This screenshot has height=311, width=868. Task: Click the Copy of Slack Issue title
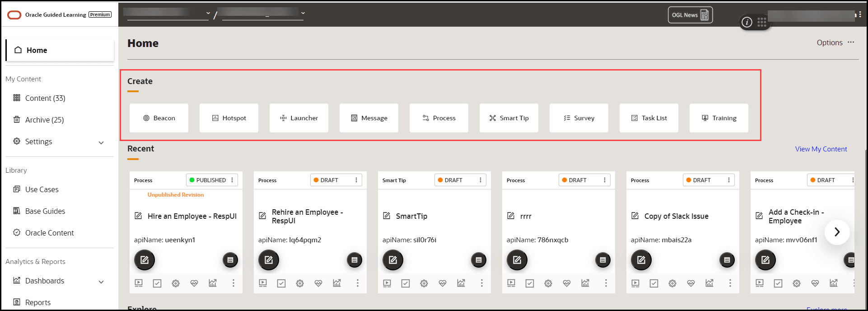676,216
